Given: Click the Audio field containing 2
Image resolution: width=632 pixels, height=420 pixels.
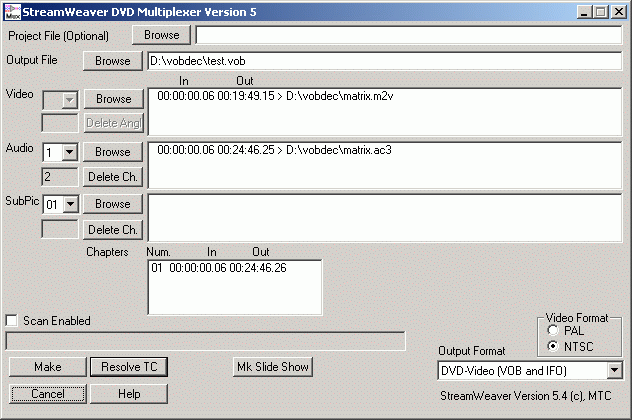Looking at the screenshot, I should point(60,177).
